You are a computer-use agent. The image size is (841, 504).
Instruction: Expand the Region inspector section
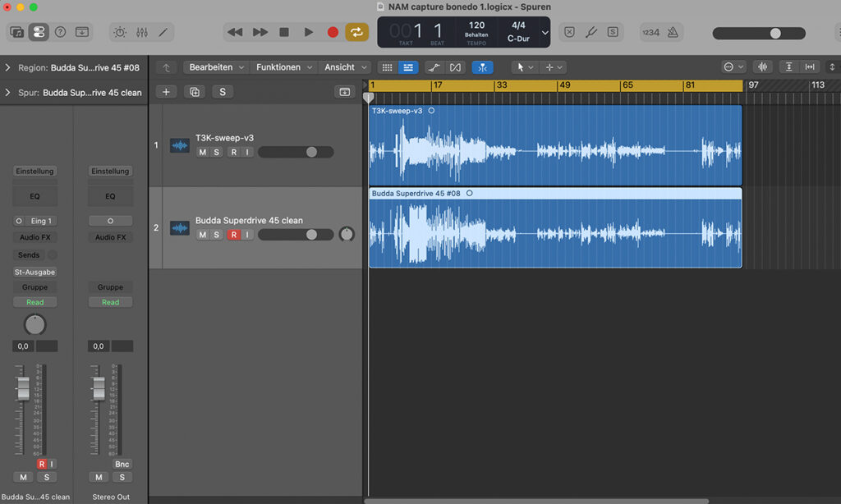click(7, 67)
